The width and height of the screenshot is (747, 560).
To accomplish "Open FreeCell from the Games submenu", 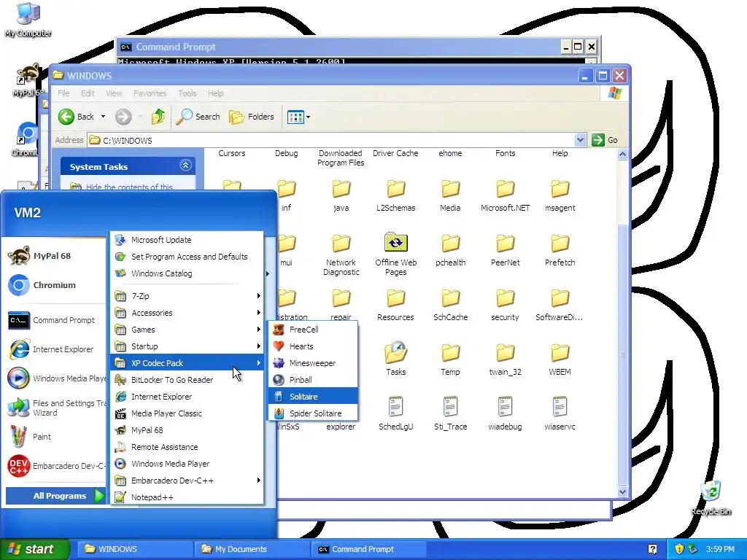I will pyautogui.click(x=312, y=330).
